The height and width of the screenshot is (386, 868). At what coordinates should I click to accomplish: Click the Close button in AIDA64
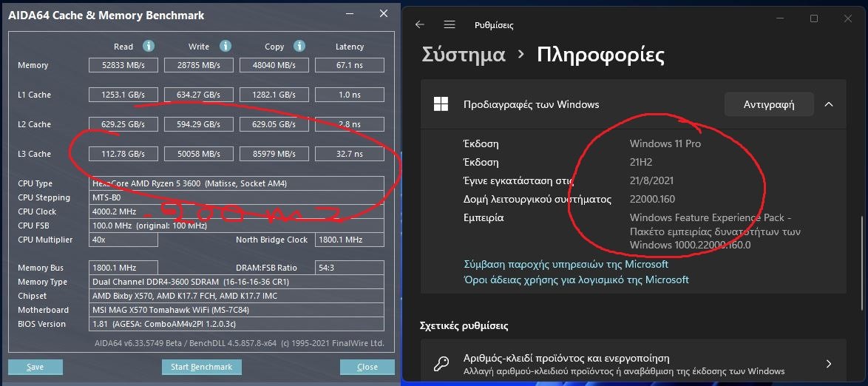(x=367, y=367)
